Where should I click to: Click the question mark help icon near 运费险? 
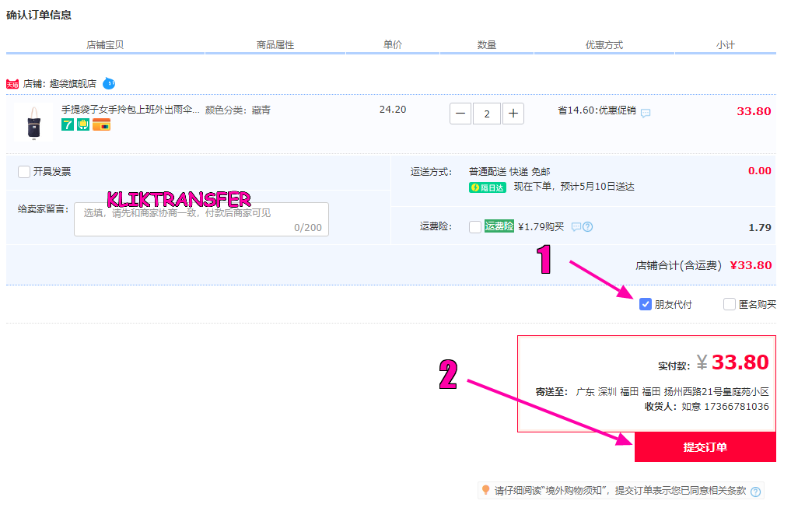(x=588, y=226)
